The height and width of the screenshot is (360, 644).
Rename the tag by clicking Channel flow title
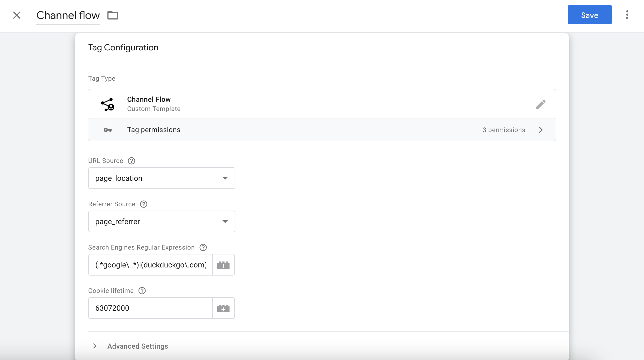pyautogui.click(x=68, y=15)
